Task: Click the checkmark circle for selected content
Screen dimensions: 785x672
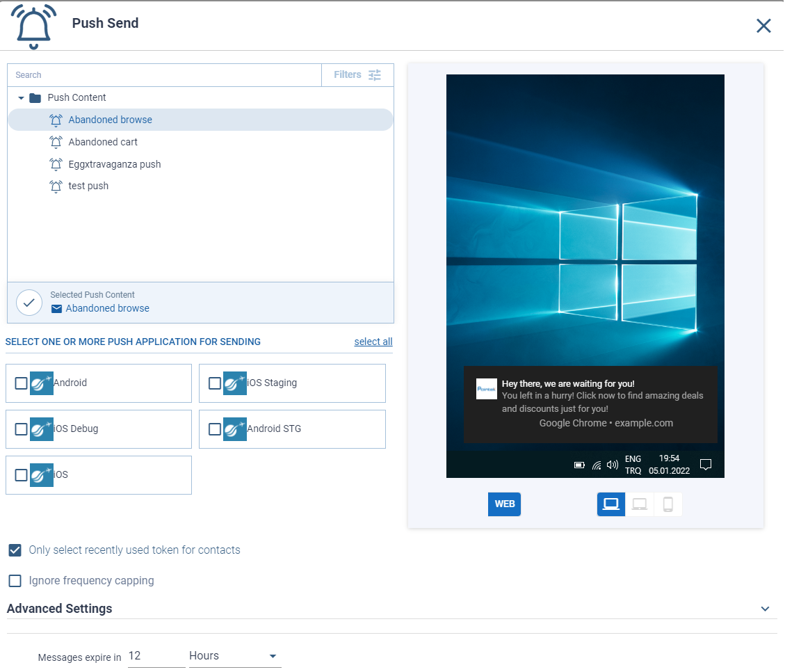Action: point(29,303)
